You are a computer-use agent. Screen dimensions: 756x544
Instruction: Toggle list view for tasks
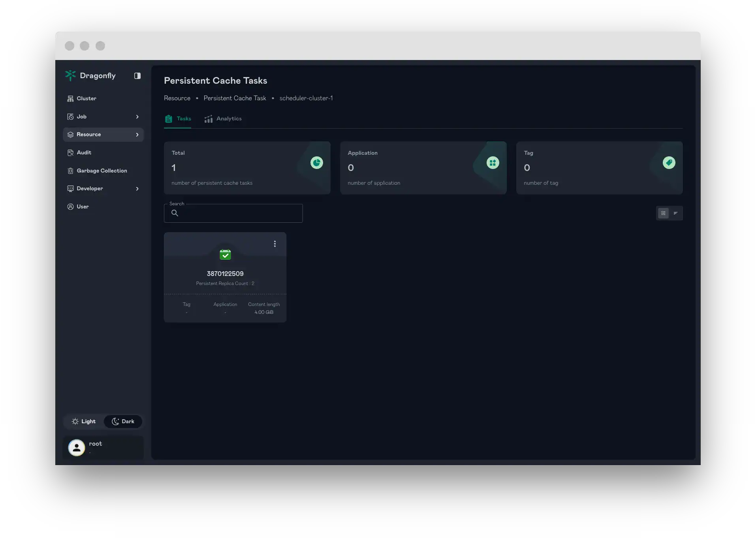676,213
